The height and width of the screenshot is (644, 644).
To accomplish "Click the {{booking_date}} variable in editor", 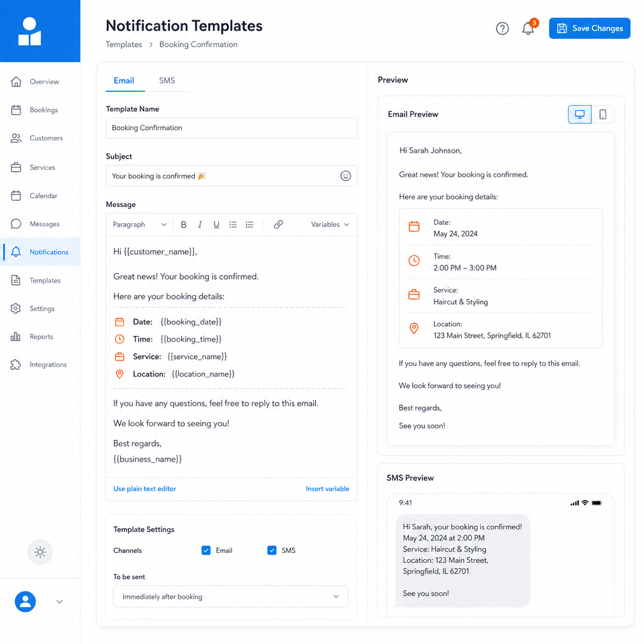I will tap(191, 322).
